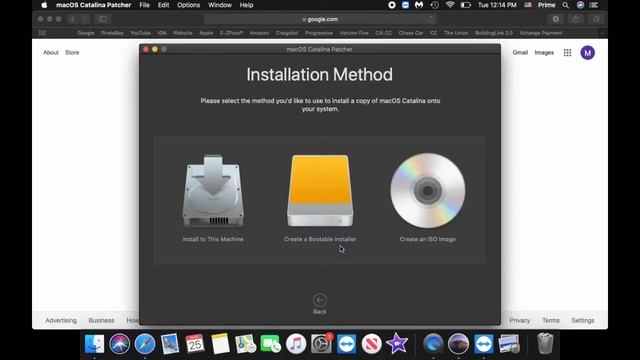Open iMovie star icon in Dock
The height and width of the screenshot is (360, 640).
click(x=397, y=344)
